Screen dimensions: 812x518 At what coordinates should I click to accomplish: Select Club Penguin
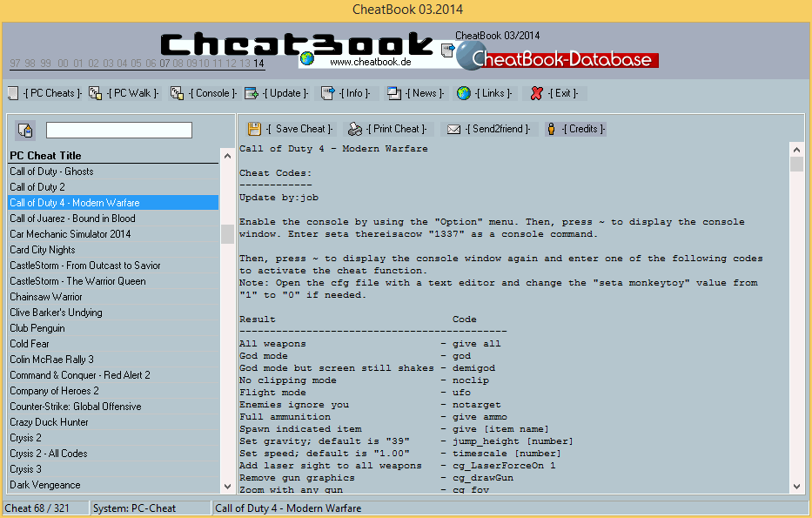pos(114,328)
